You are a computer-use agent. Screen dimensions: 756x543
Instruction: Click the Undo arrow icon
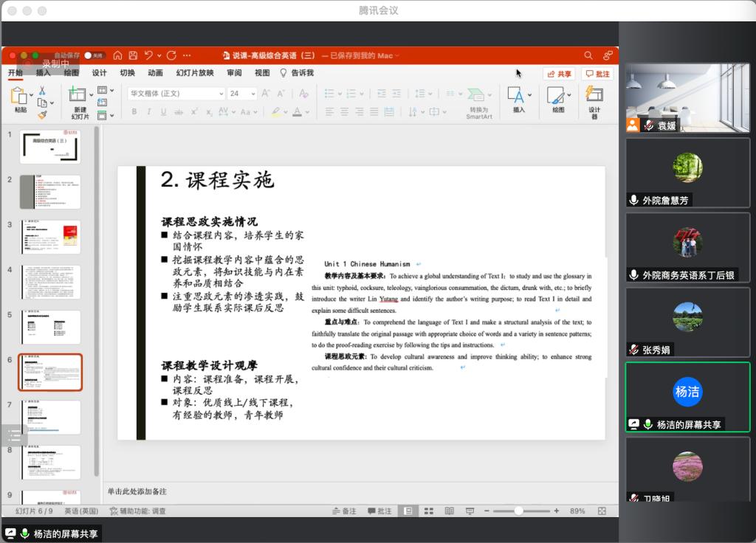(149, 55)
